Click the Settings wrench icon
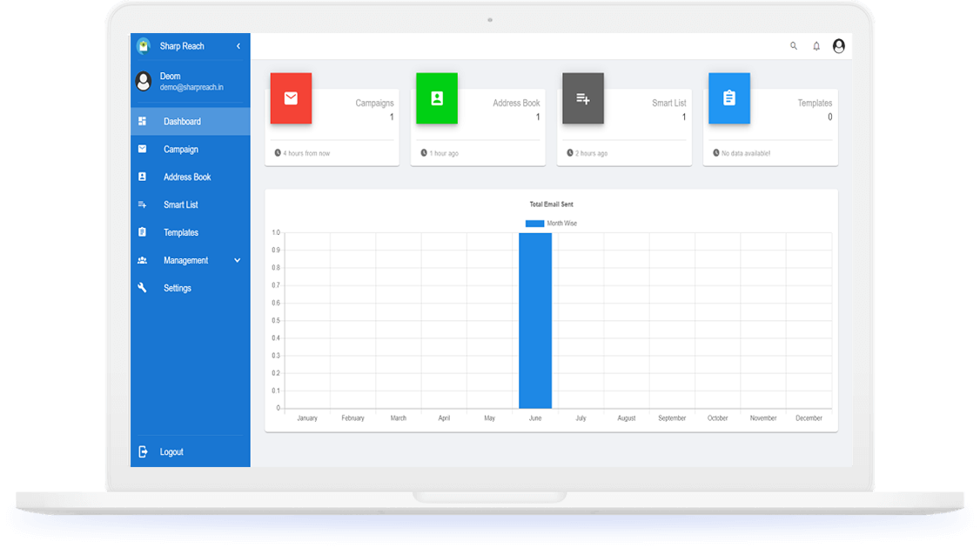 [x=143, y=288]
